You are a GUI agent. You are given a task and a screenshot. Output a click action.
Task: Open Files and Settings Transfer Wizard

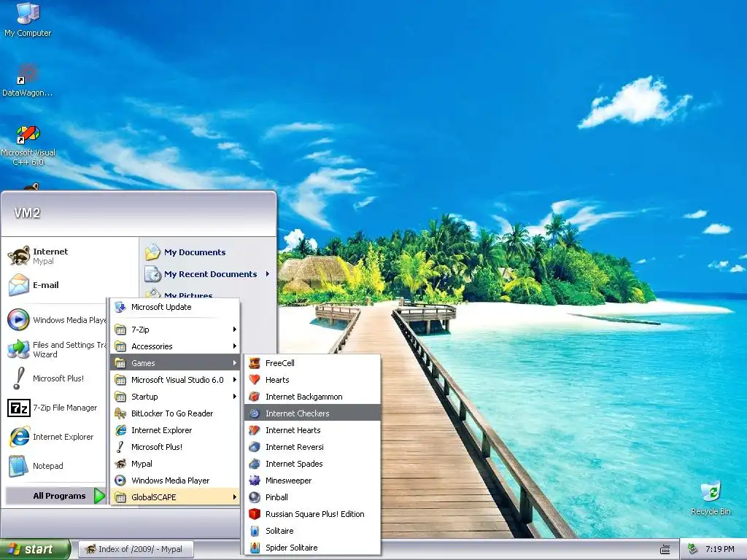tap(56, 349)
